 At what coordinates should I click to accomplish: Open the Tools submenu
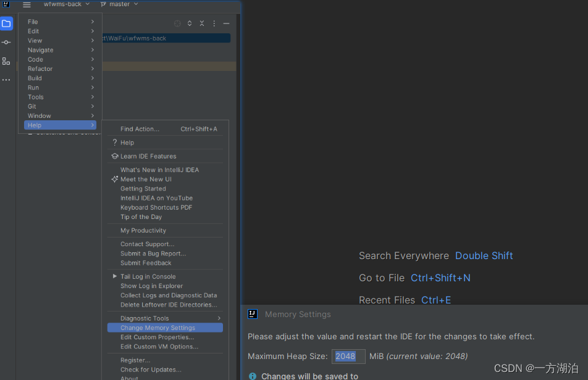(61, 97)
